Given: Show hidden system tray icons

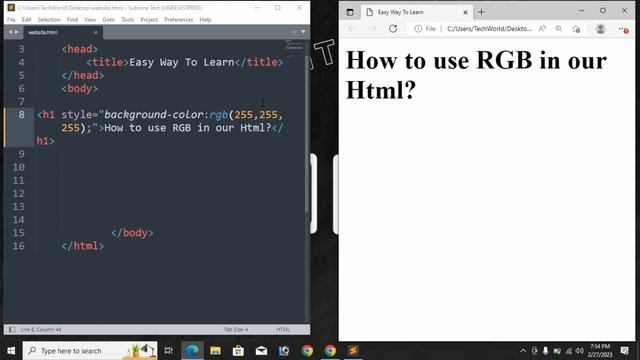Looking at the screenshot, I should pyautogui.click(x=523, y=351).
